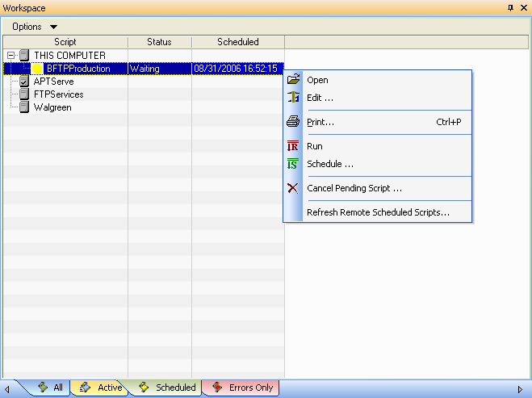This screenshot has height=398, width=532.
Task: Switch to the Errors Only tab
Action: point(241,388)
